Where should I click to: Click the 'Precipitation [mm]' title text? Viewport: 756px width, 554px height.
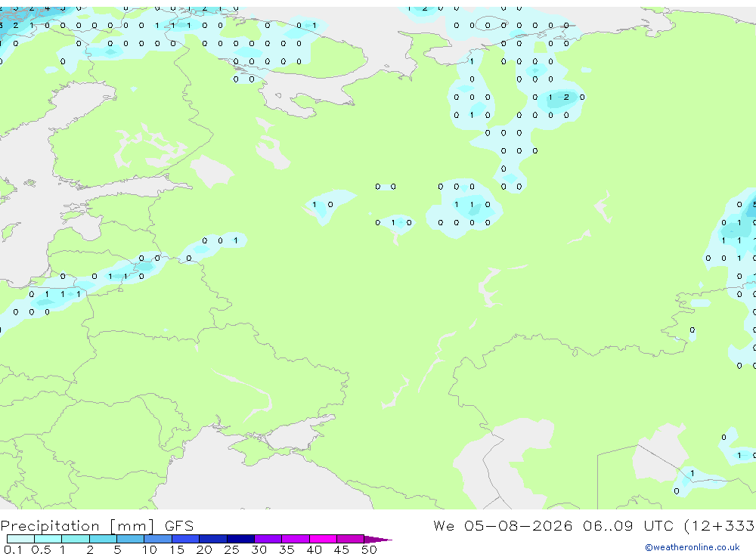[77, 526]
